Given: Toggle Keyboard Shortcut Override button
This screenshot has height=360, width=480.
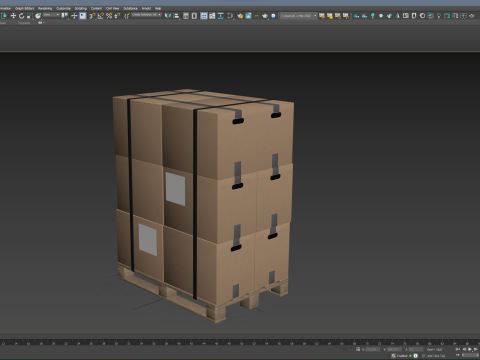Looking at the screenshot, I should 83,16.
